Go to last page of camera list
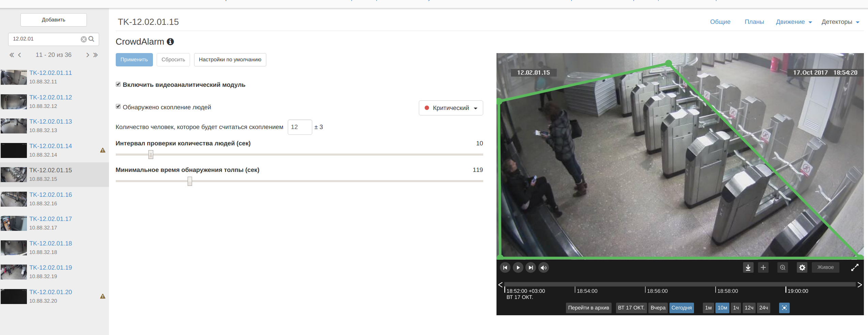Screen dimensions: 868x335 [96, 55]
